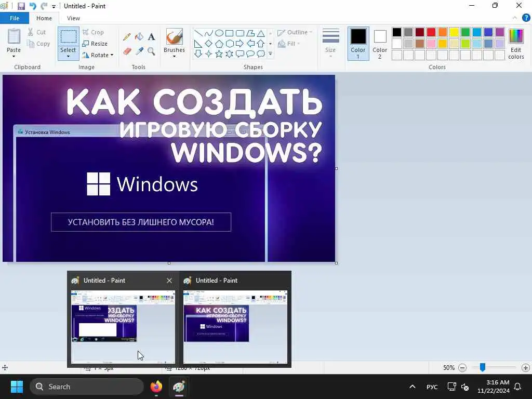Expand the Brushes dropdown arrow

point(175,56)
